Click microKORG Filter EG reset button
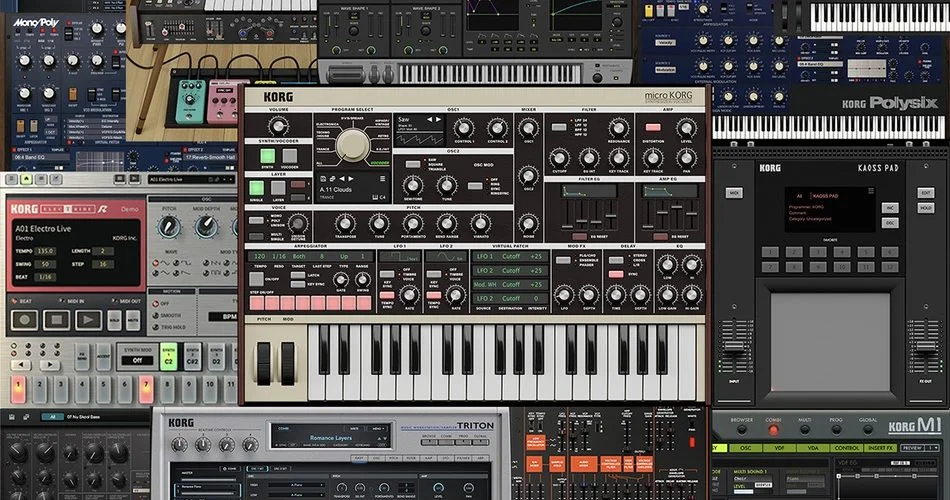Screen dimensions: 950x500 pos(579,236)
